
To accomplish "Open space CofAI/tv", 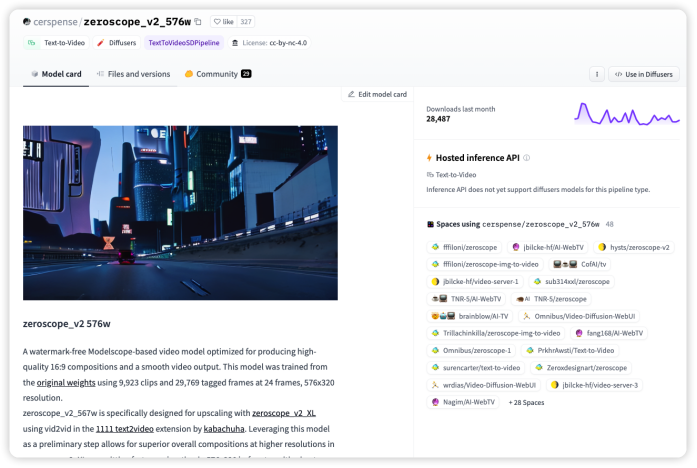I will [580, 264].
